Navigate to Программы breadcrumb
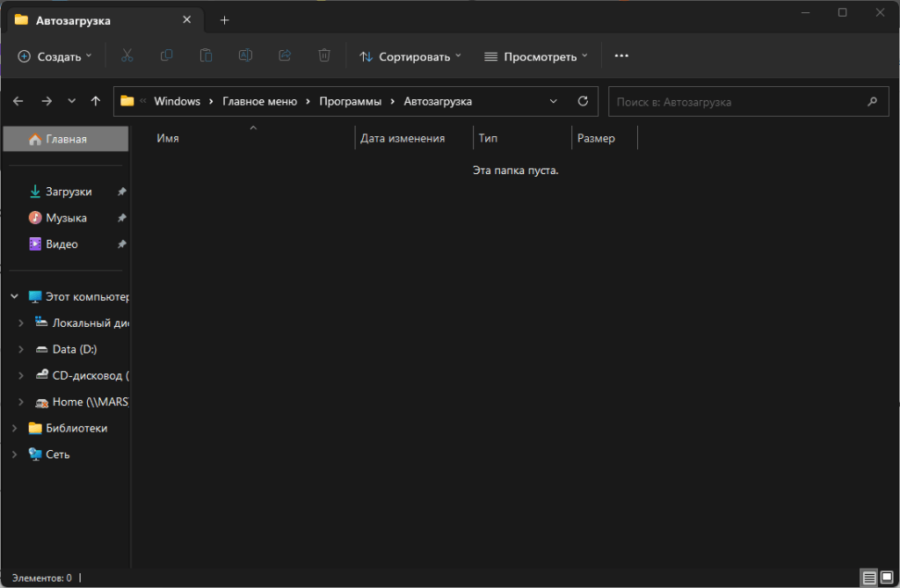The width and height of the screenshot is (900, 588). click(x=350, y=102)
